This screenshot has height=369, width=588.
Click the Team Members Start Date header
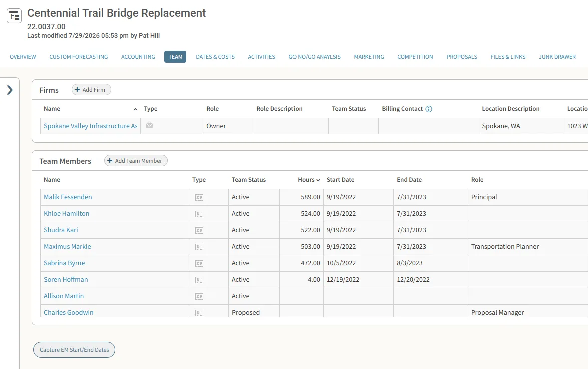point(340,180)
